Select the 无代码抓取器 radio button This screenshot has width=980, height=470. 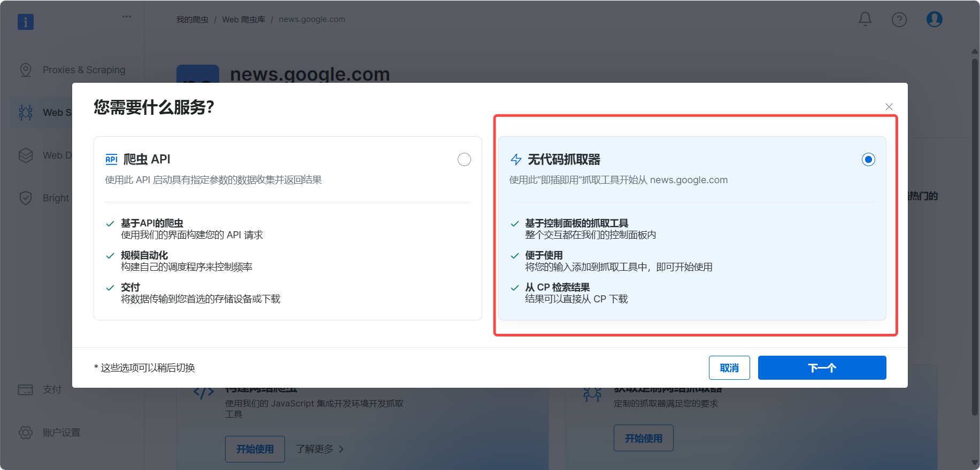click(x=868, y=159)
